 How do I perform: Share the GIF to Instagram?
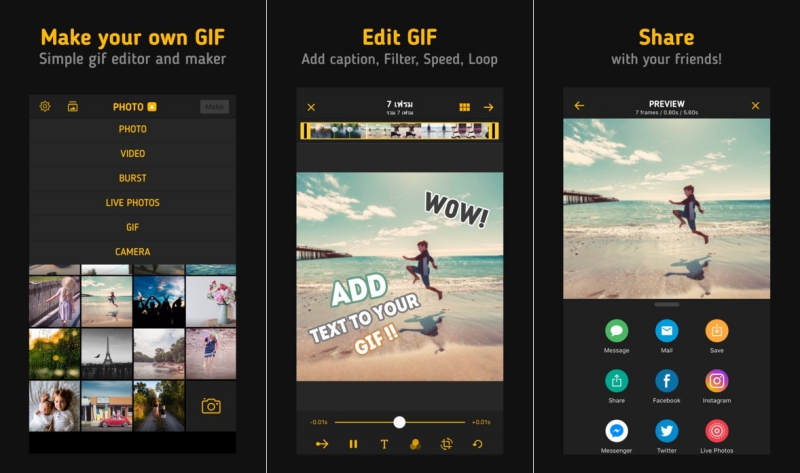(716, 381)
